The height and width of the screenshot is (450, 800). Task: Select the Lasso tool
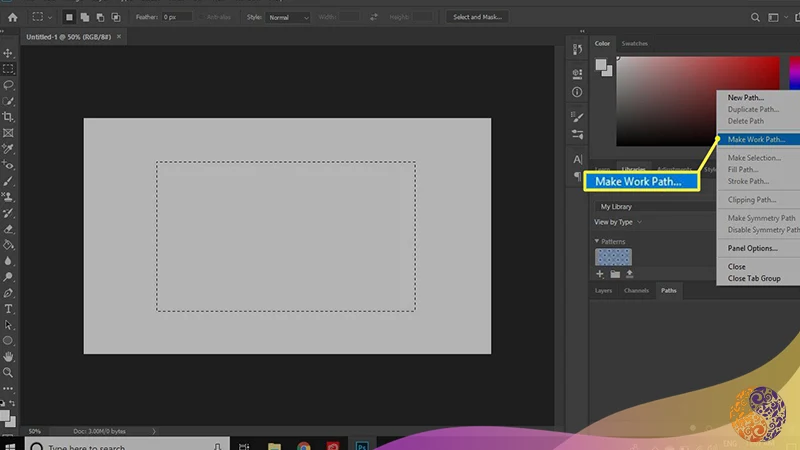coord(9,85)
